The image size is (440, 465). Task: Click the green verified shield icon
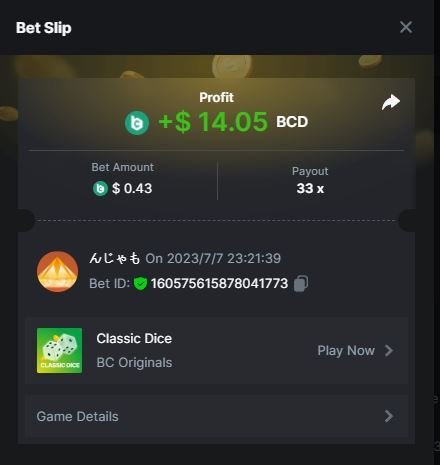coord(140,284)
